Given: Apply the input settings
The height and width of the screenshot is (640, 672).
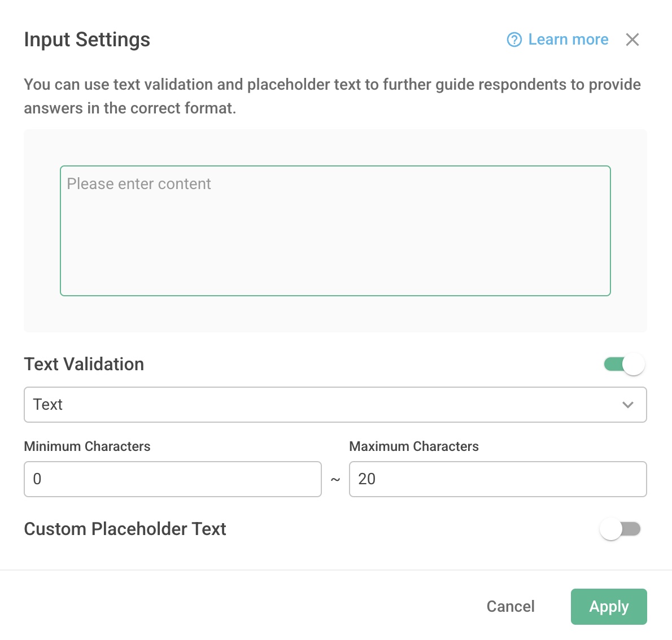Looking at the screenshot, I should click(x=609, y=606).
